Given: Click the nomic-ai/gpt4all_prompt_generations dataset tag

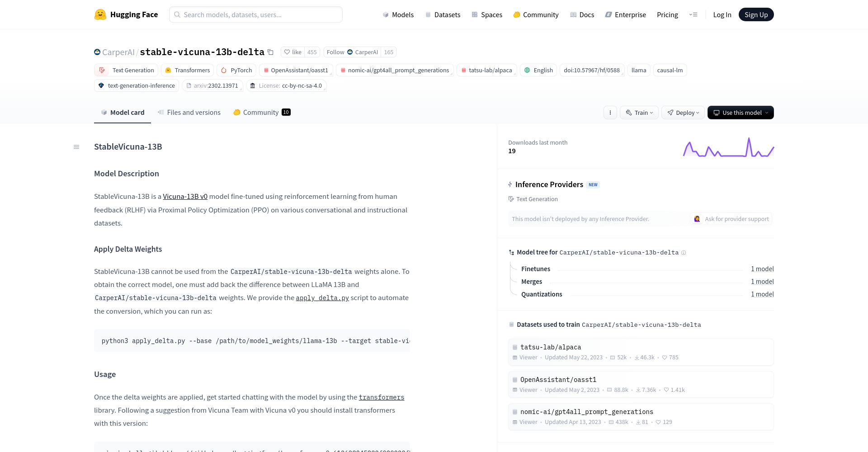Looking at the screenshot, I should (395, 70).
